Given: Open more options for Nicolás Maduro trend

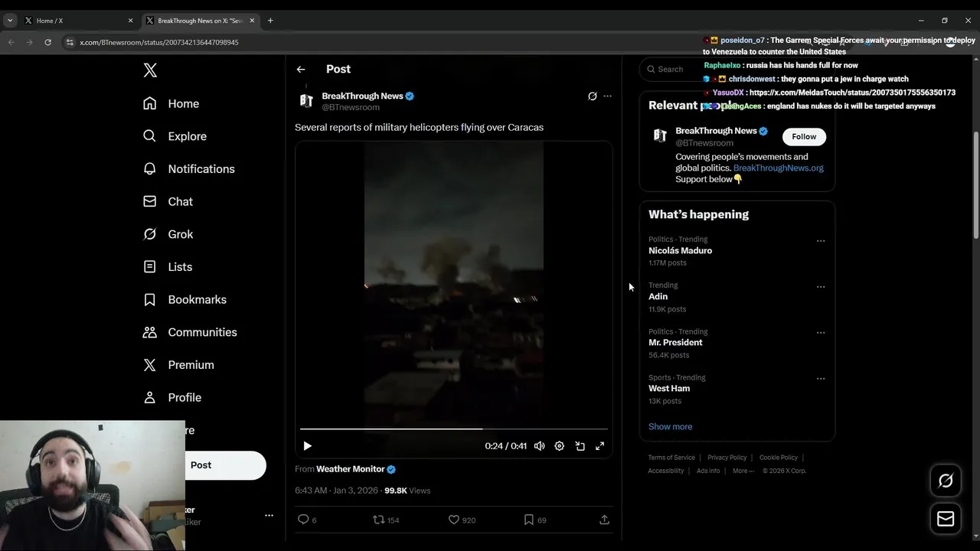Looking at the screenshot, I should tap(821, 241).
